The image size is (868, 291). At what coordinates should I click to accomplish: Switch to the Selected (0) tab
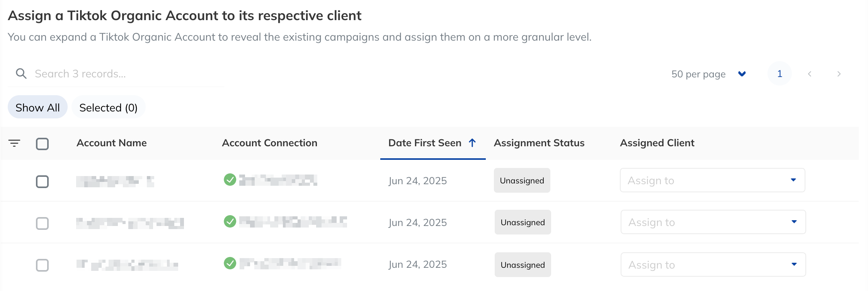tap(109, 107)
